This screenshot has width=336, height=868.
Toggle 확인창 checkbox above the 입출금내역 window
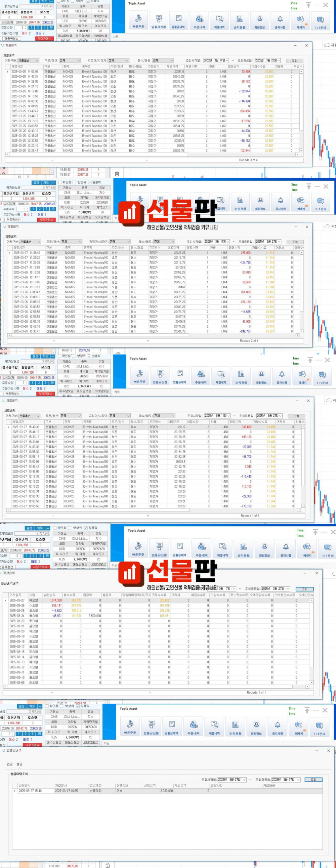coord(47,706)
